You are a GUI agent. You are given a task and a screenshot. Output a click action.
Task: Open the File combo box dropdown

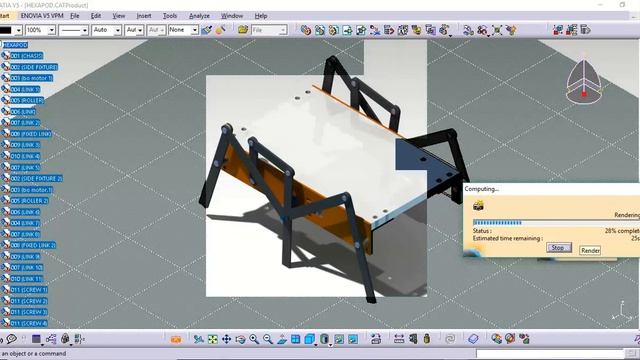tap(282, 30)
